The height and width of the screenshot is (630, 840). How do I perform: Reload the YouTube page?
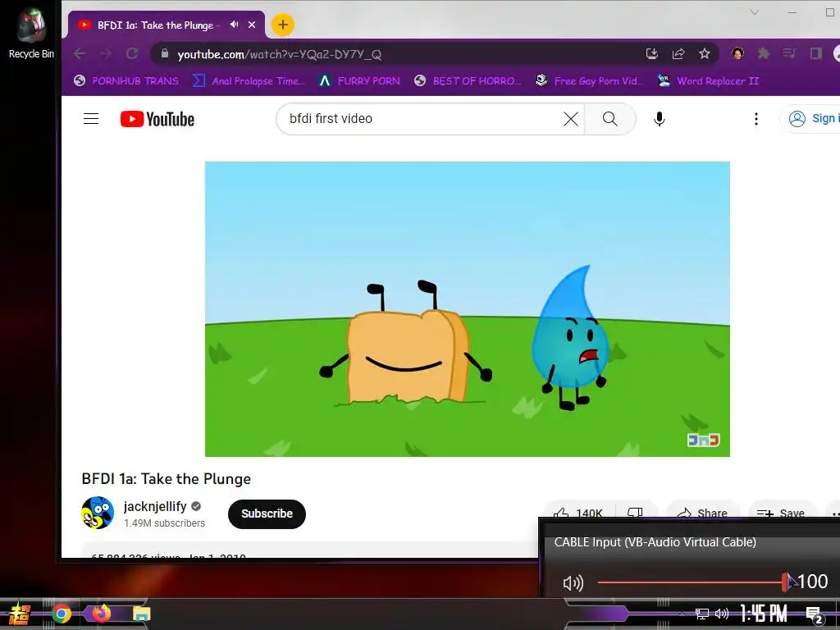[132, 53]
